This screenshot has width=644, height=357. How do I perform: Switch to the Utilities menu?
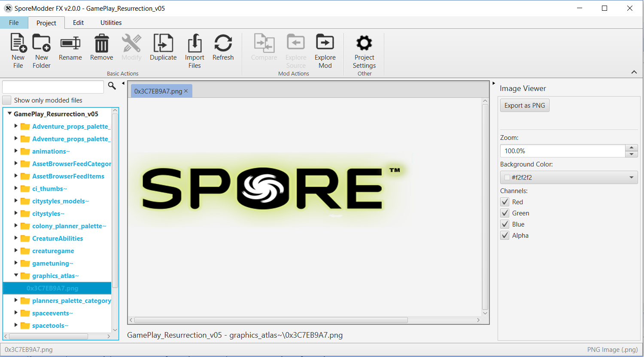[x=110, y=22]
